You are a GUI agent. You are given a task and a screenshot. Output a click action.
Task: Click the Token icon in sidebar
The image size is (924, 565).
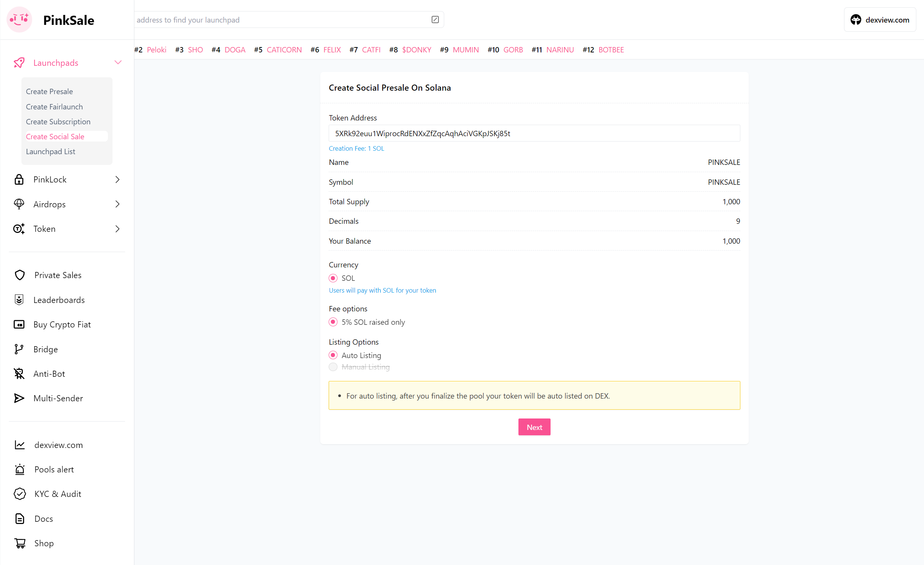click(19, 229)
